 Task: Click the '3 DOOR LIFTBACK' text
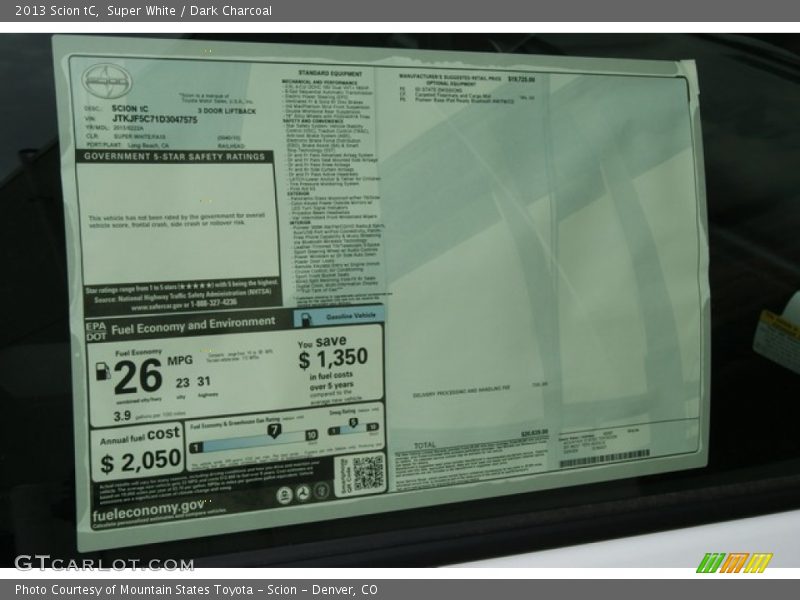pyautogui.click(x=227, y=111)
